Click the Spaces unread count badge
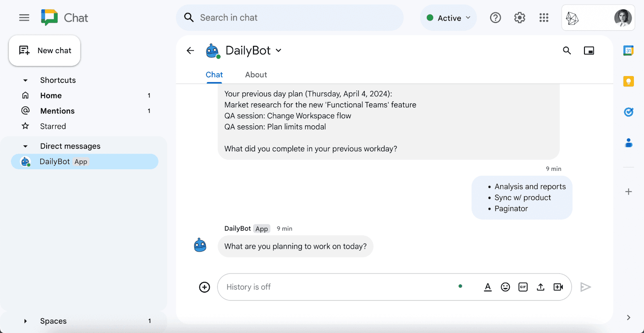 [x=149, y=321]
